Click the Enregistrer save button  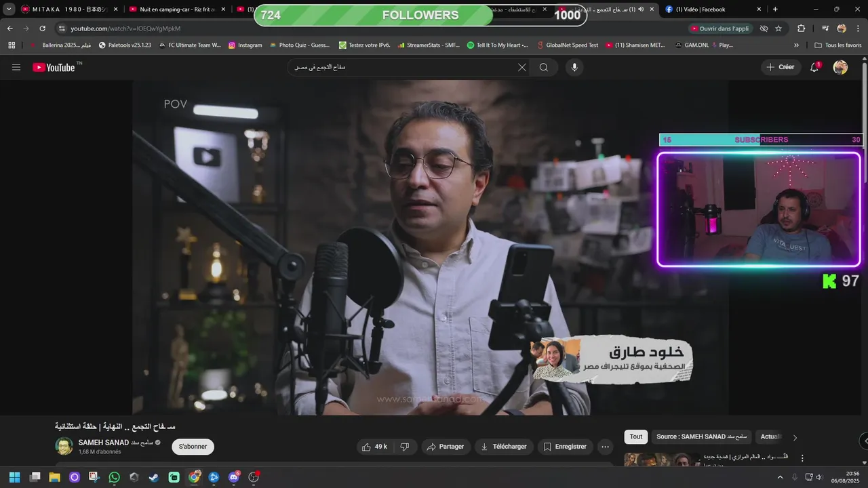(566, 447)
